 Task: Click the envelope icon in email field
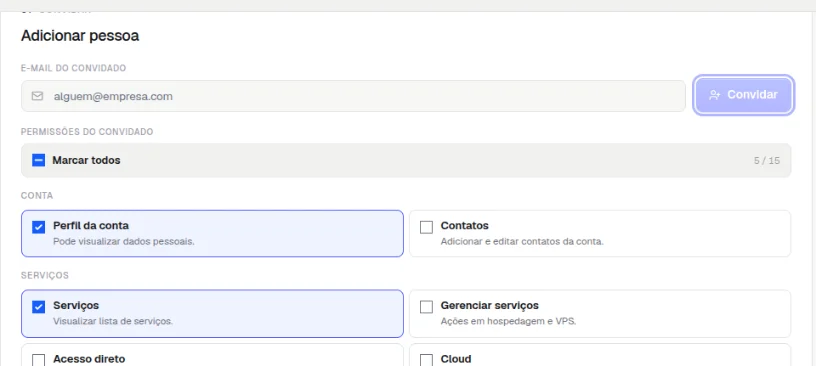coord(37,96)
